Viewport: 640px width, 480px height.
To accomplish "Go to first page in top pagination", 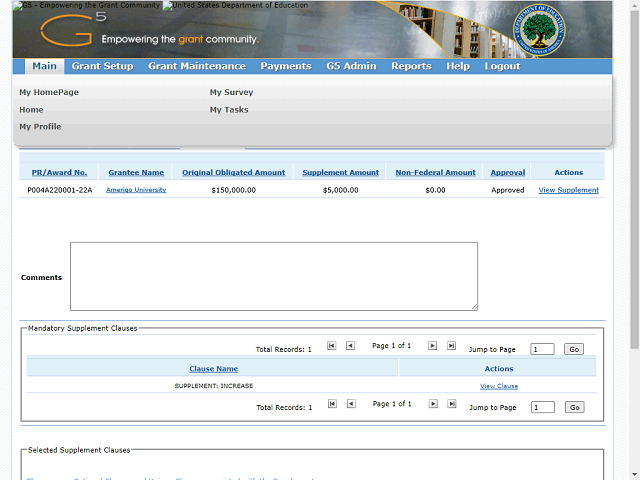I will tap(331, 346).
